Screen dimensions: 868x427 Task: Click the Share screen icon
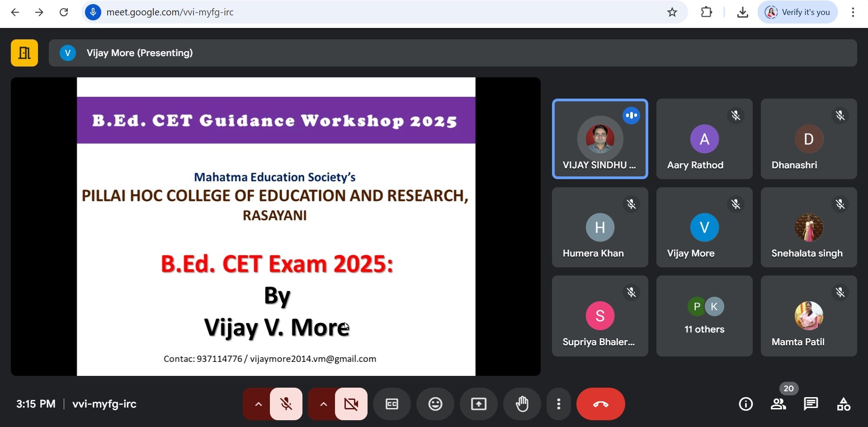pos(479,404)
